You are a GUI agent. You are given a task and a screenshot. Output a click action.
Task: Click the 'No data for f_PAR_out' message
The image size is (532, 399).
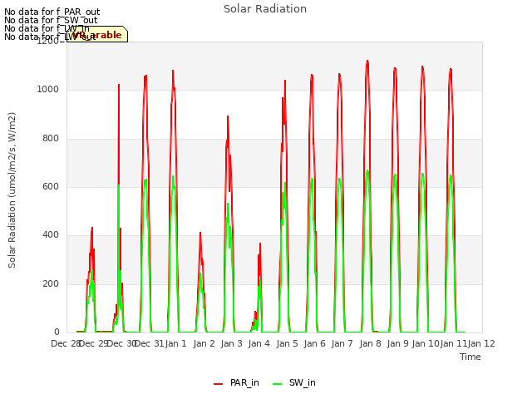point(52,12)
